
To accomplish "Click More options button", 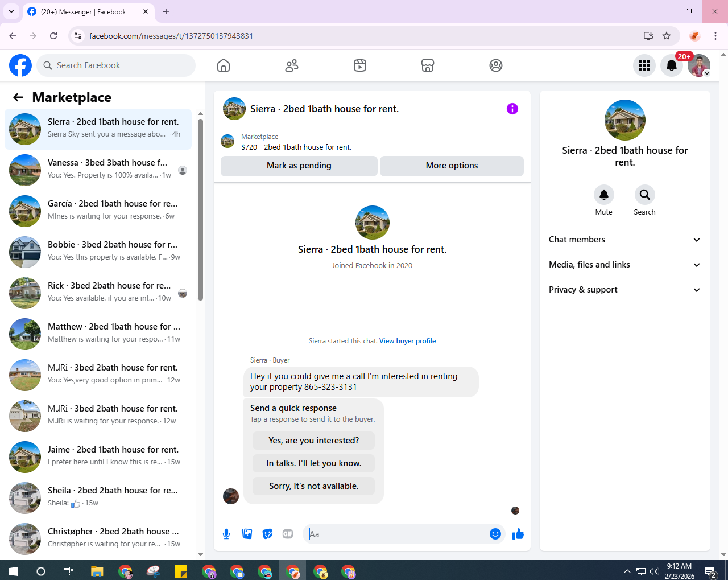I will (452, 166).
